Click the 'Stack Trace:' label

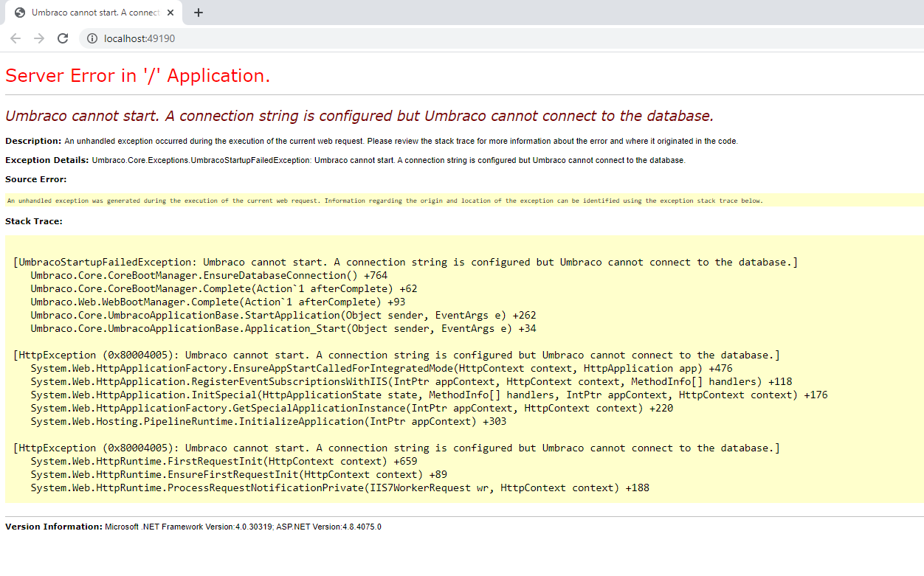tap(34, 221)
